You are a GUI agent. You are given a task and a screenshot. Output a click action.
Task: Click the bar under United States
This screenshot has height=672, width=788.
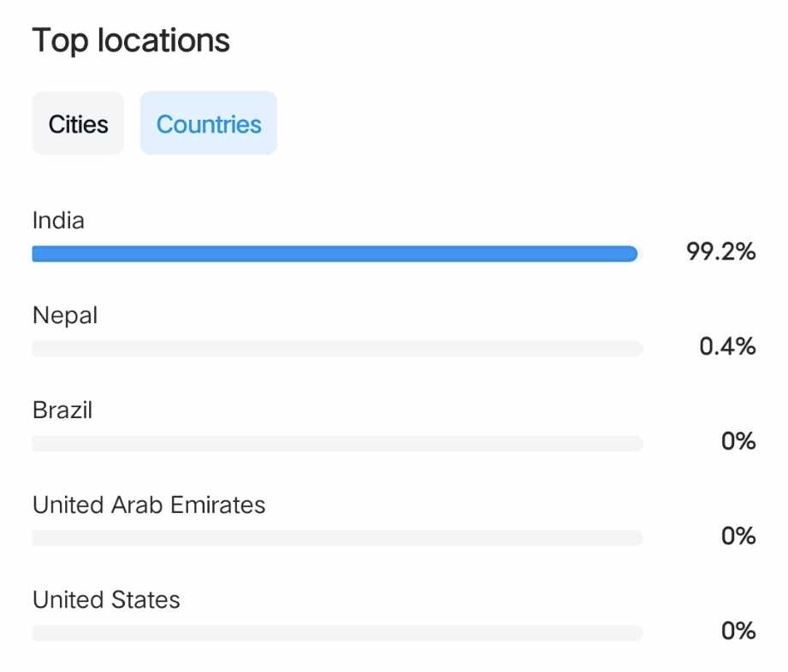tap(337, 633)
